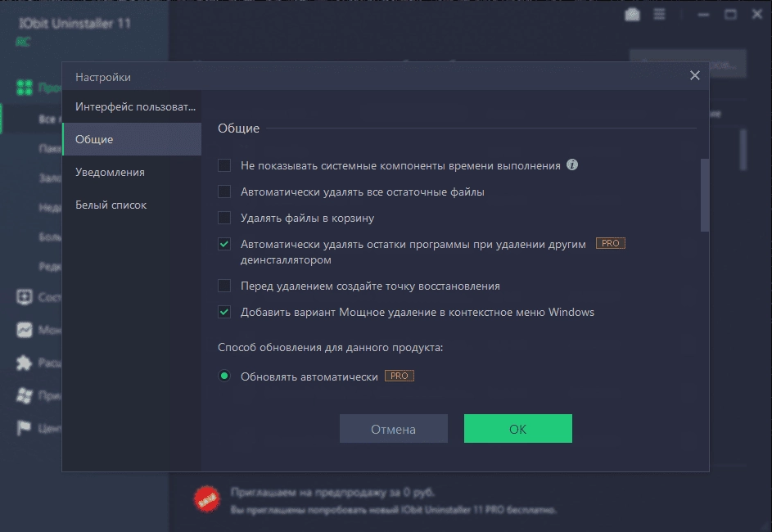Click PRO badge beside деинсталлятором option
This screenshot has width=772, height=532.
pos(611,243)
